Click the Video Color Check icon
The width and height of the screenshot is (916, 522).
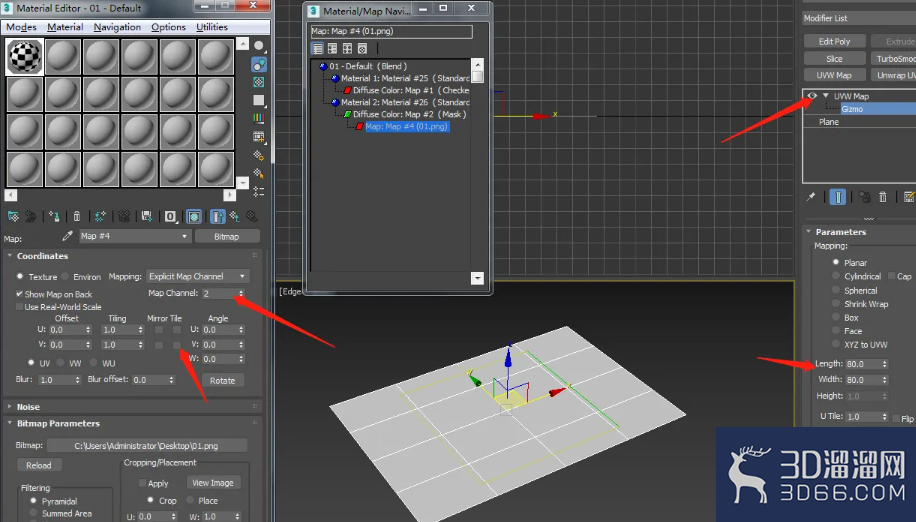[x=259, y=119]
